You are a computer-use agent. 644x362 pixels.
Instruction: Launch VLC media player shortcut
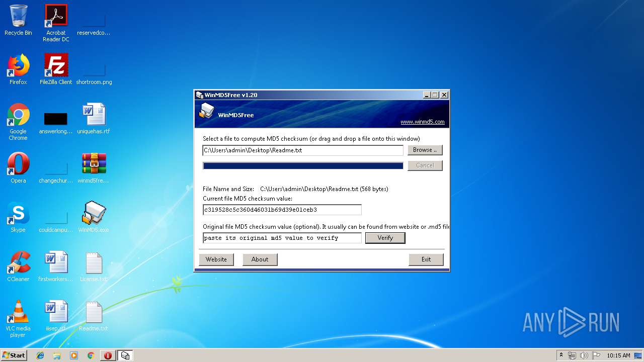[18, 319]
